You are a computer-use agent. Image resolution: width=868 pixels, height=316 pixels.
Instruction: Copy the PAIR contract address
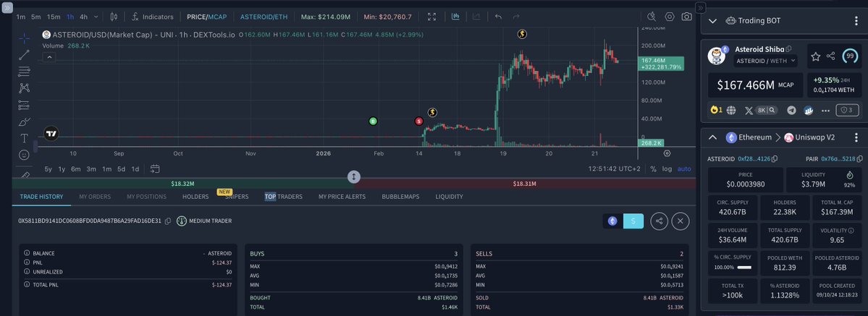point(859,159)
